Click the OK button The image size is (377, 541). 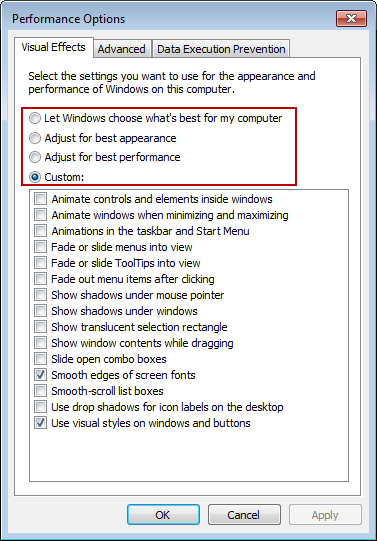(x=163, y=515)
